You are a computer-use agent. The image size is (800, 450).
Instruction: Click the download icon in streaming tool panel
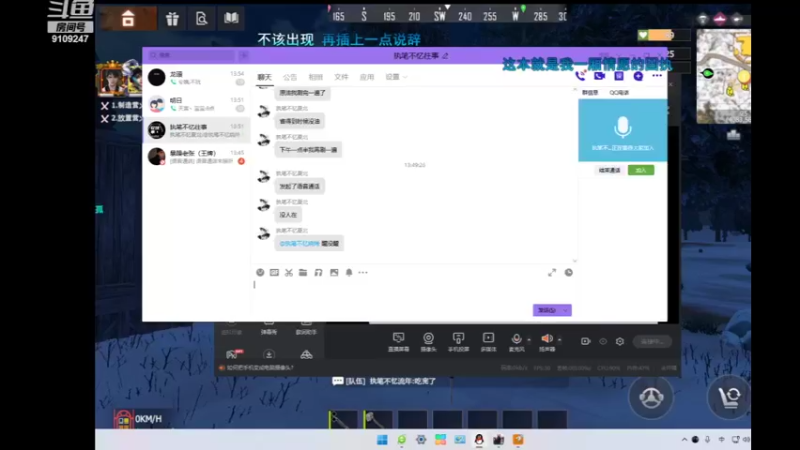click(269, 354)
